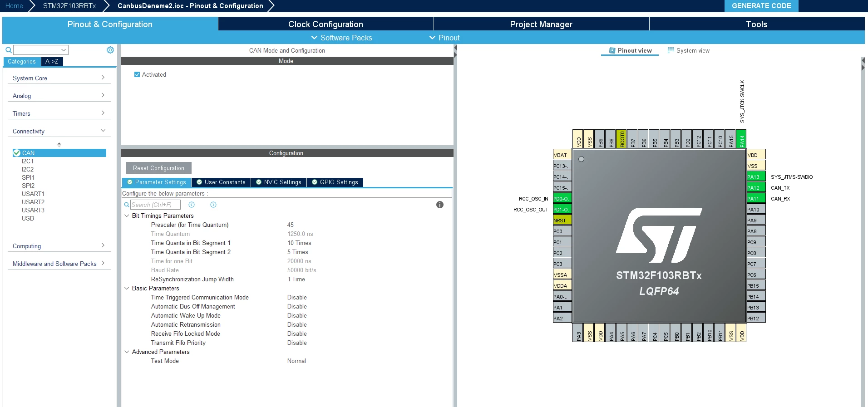Click the PB15 pin on the chip
The image size is (868, 407).
click(756, 285)
